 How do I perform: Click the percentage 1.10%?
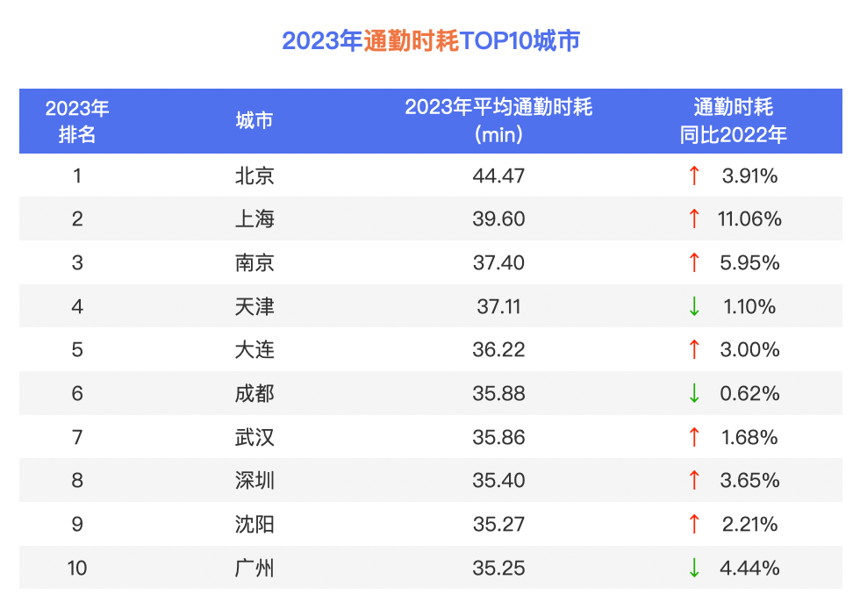pos(749,306)
